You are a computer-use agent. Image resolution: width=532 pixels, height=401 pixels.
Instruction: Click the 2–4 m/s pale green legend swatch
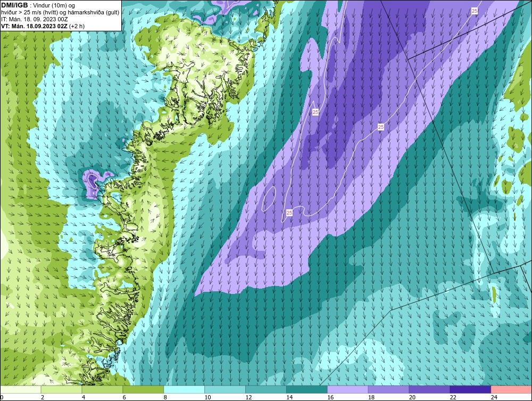(61, 389)
